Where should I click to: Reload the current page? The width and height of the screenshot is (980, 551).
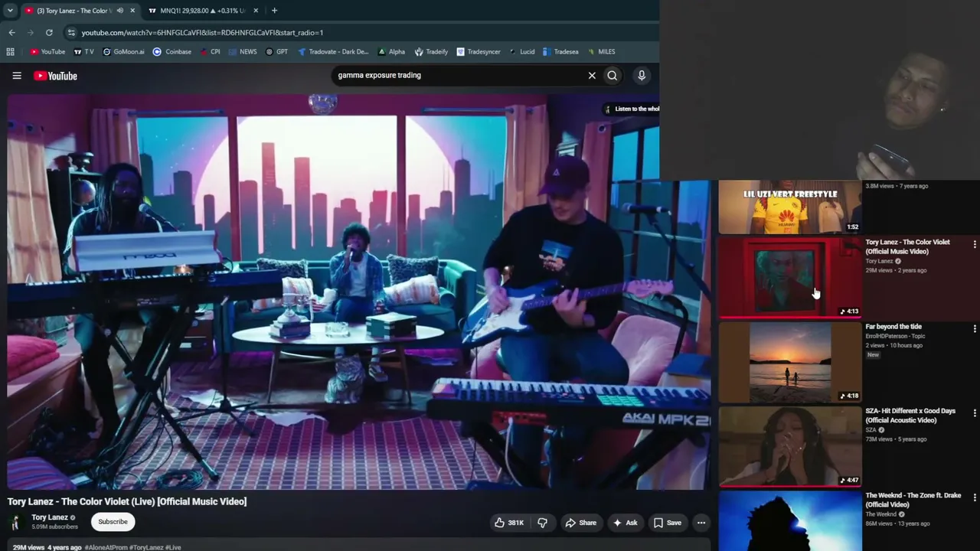click(49, 32)
